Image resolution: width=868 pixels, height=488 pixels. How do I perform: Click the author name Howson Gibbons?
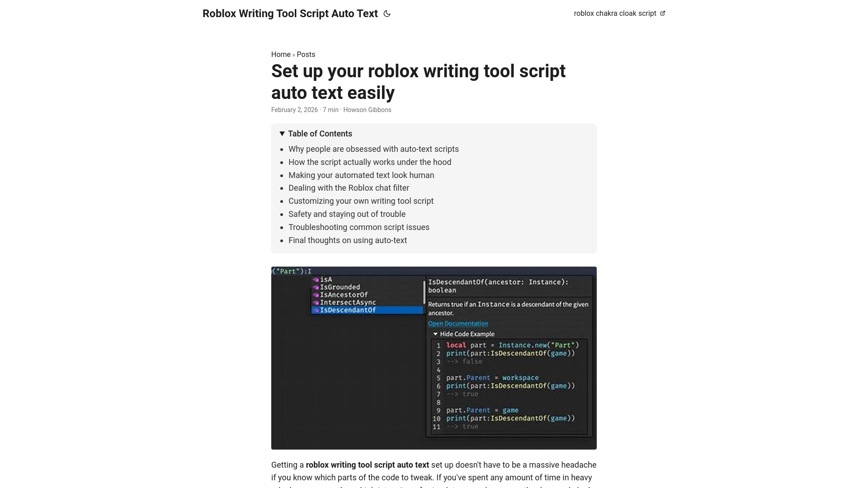coord(367,110)
